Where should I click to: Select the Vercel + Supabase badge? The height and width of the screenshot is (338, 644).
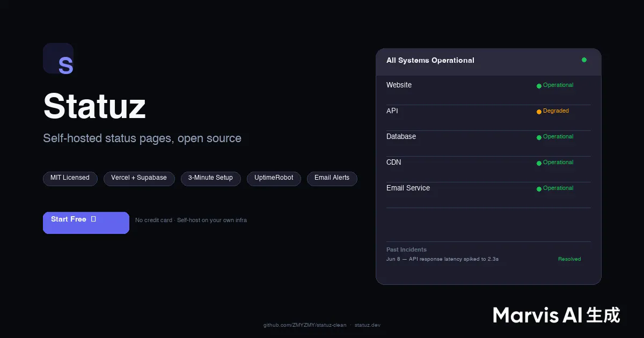[139, 179]
